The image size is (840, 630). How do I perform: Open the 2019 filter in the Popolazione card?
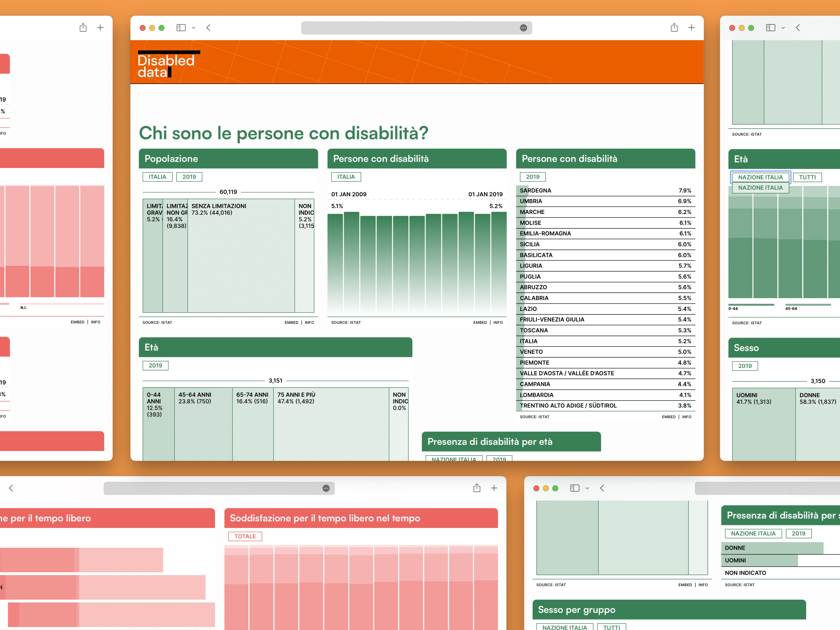189,177
